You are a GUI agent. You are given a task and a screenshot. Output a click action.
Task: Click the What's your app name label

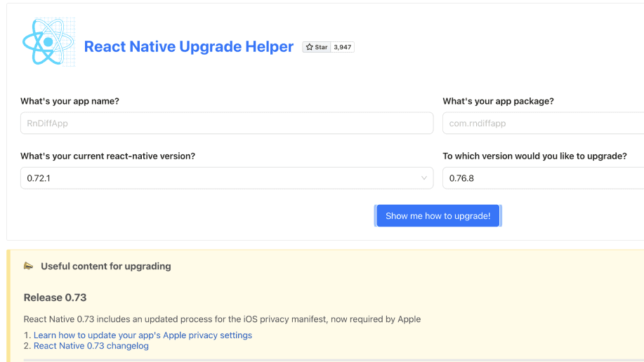70,101
